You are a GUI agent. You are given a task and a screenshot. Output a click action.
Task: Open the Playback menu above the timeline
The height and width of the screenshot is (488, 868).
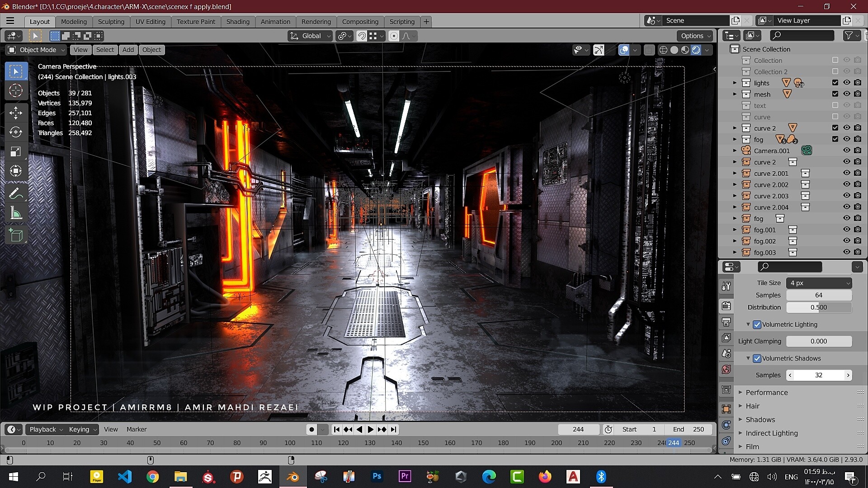pyautogui.click(x=43, y=429)
